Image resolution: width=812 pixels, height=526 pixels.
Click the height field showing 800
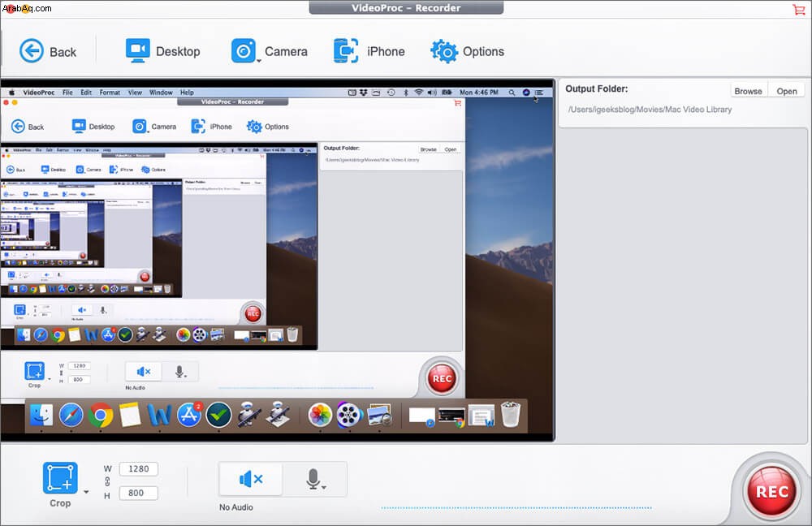[139, 493]
